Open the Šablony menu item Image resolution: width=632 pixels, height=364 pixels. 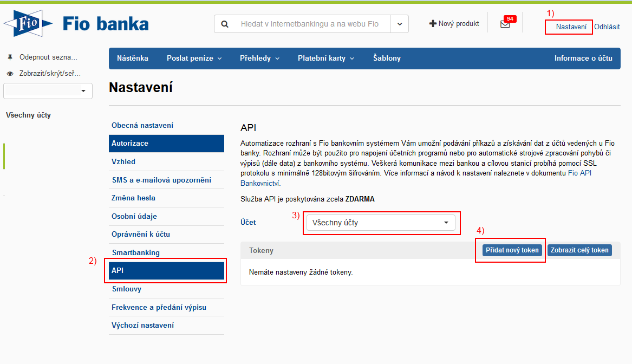click(387, 58)
